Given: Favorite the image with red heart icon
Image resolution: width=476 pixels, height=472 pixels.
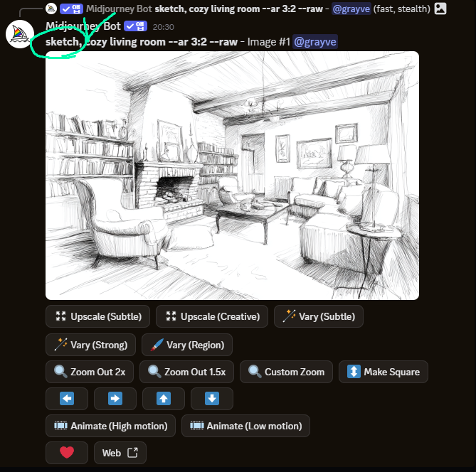Looking at the screenshot, I should click(67, 453).
